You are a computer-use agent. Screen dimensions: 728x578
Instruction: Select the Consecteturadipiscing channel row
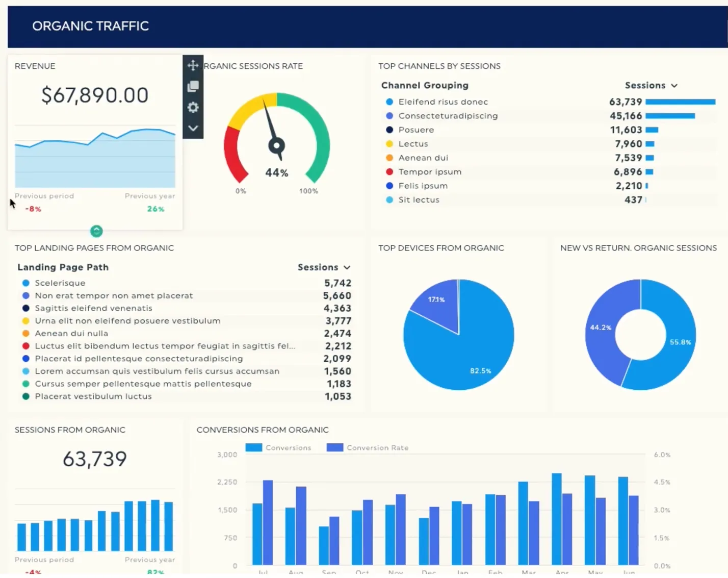click(448, 116)
